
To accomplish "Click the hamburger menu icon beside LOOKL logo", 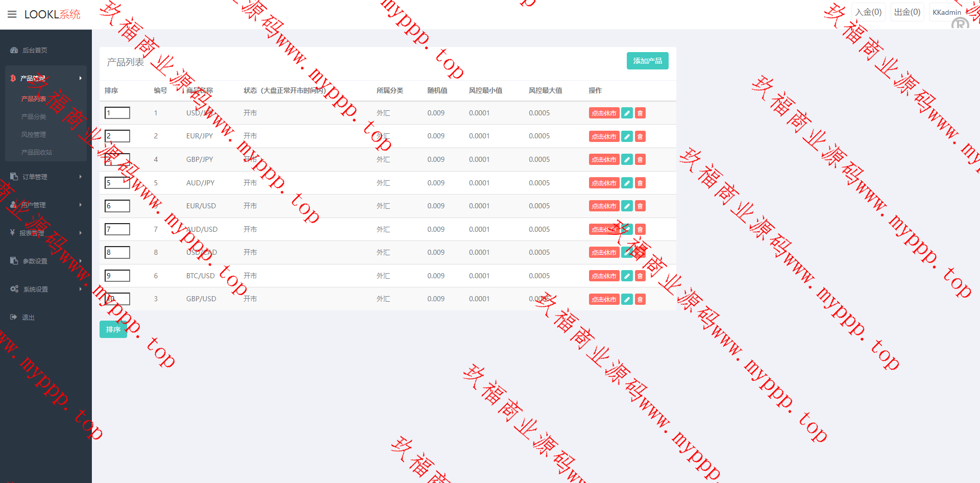I will [x=12, y=14].
